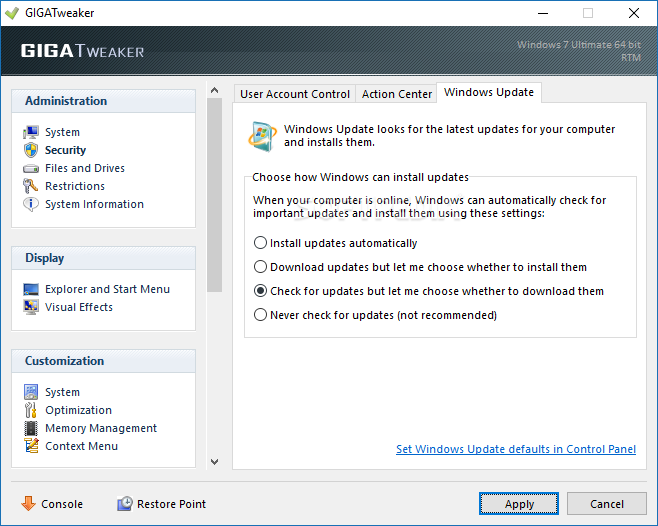Screen dimensions: 658x526
Task: Minimize the GIGATweaker window
Action: click(x=543, y=13)
